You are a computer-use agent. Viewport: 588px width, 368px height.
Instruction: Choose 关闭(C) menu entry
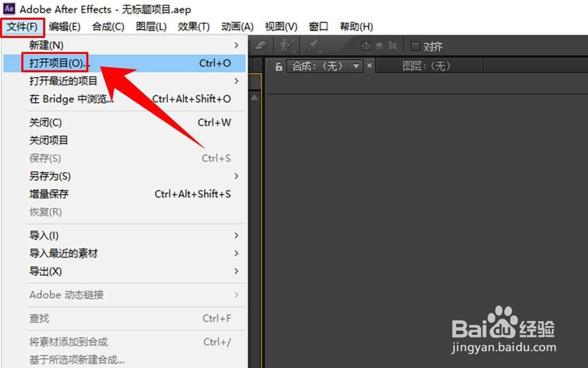tap(125, 122)
